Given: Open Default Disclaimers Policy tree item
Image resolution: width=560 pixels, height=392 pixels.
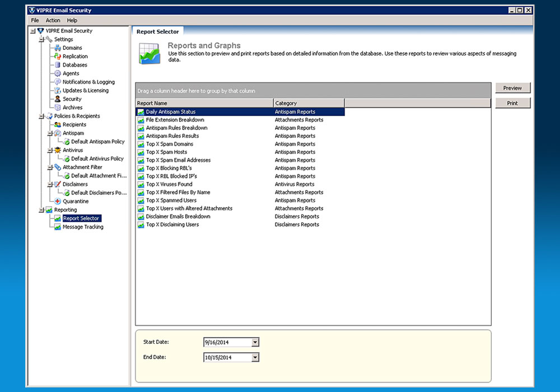Looking at the screenshot, I should (x=99, y=193).
